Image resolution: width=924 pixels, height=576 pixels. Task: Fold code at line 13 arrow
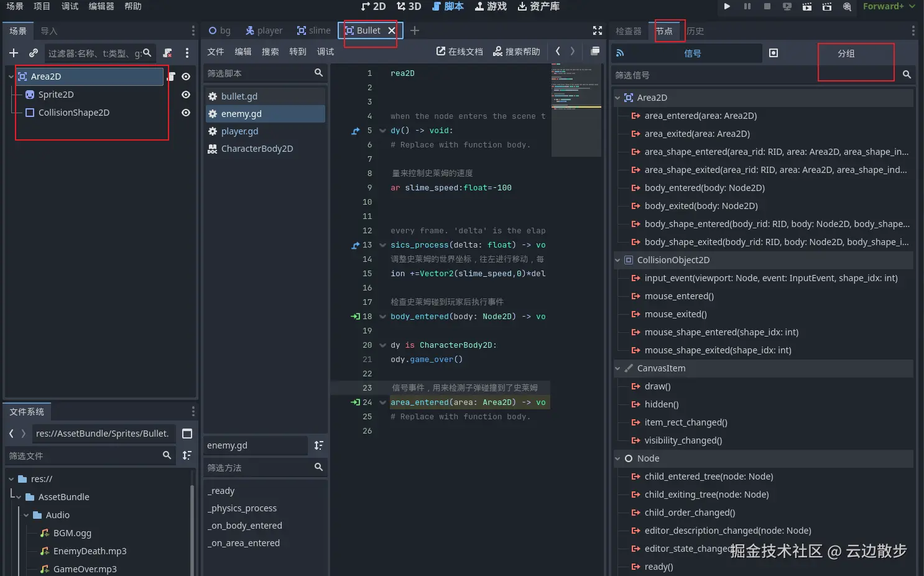tap(382, 245)
